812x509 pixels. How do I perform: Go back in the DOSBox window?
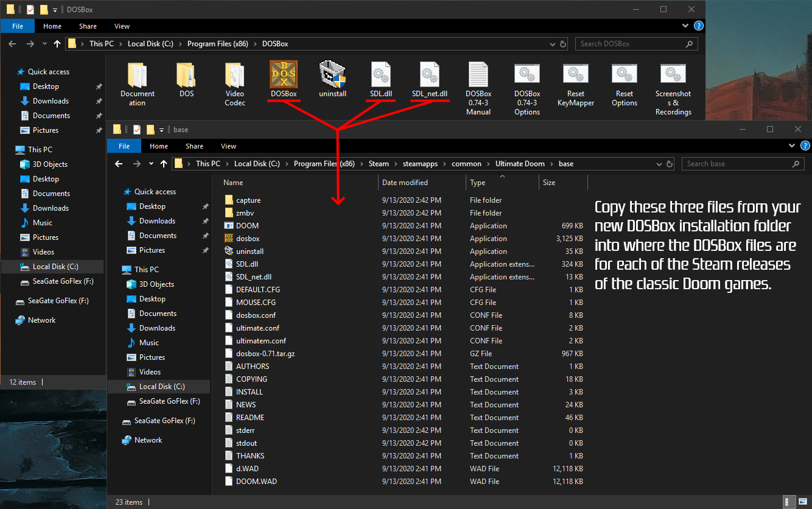tap(12, 44)
